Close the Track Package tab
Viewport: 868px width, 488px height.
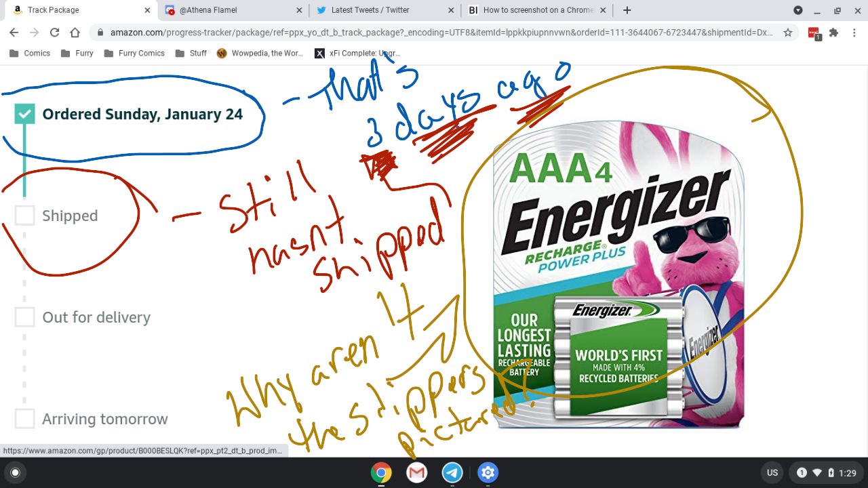(x=147, y=10)
